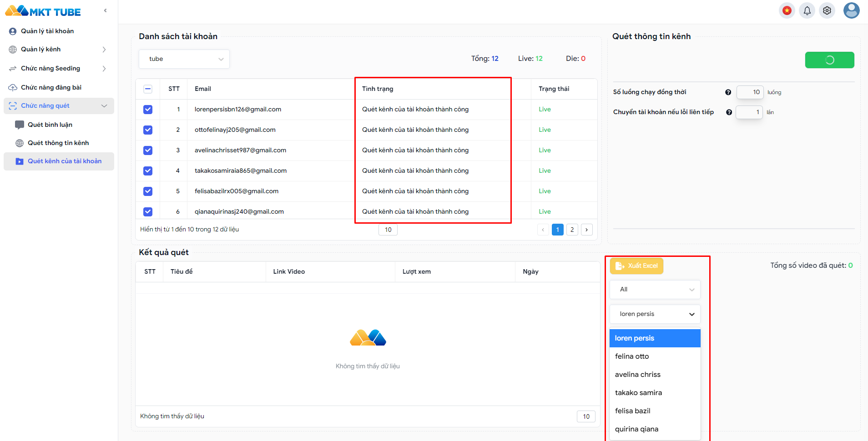Uncheck the row for takakosamiraia865@gmail.com
Viewport: 868px width, 441px height.
tap(148, 171)
